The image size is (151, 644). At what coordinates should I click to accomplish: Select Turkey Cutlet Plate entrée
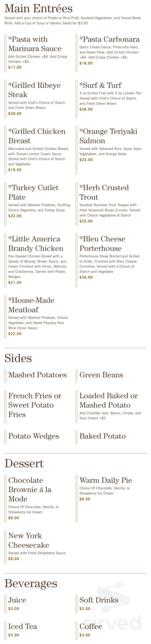point(33,192)
